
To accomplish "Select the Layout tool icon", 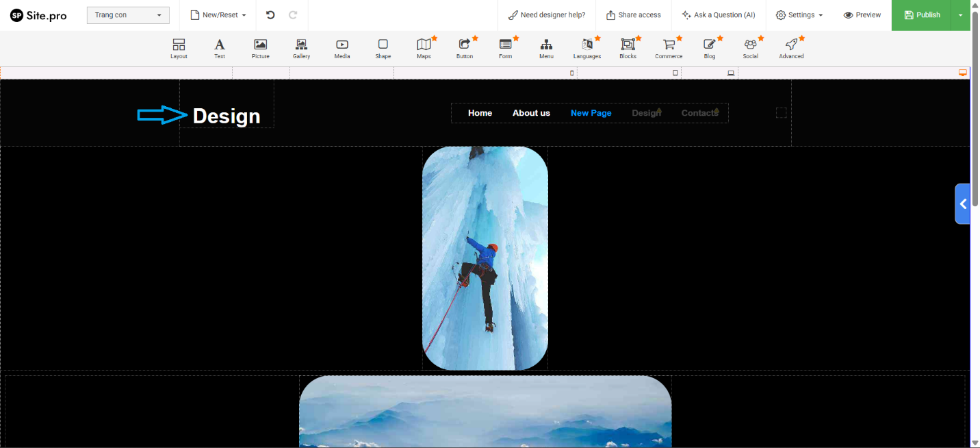I will [x=179, y=45].
